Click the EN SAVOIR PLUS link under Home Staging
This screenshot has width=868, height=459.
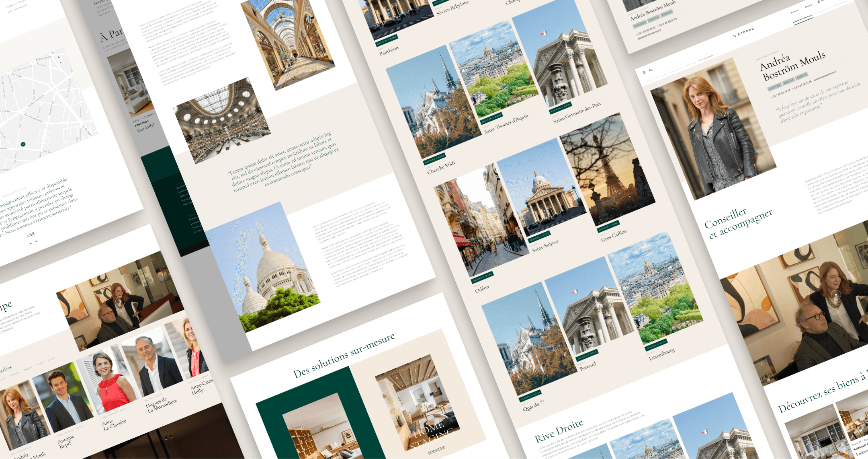tap(436, 450)
